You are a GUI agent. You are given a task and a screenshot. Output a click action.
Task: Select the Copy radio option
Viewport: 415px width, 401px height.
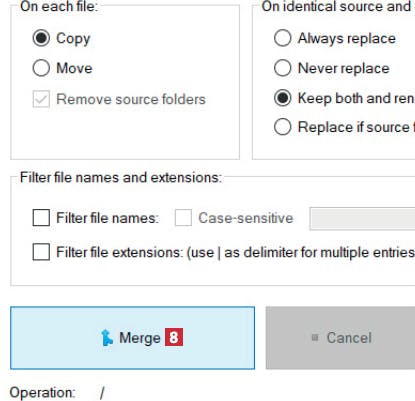(x=41, y=38)
